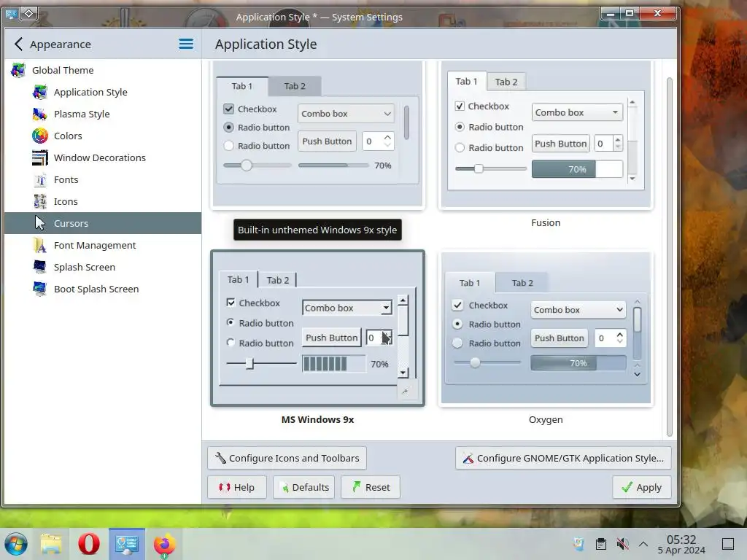Click the Plasma Style sidebar icon
The height and width of the screenshot is (560, 747).
click(x=40, y=114)
